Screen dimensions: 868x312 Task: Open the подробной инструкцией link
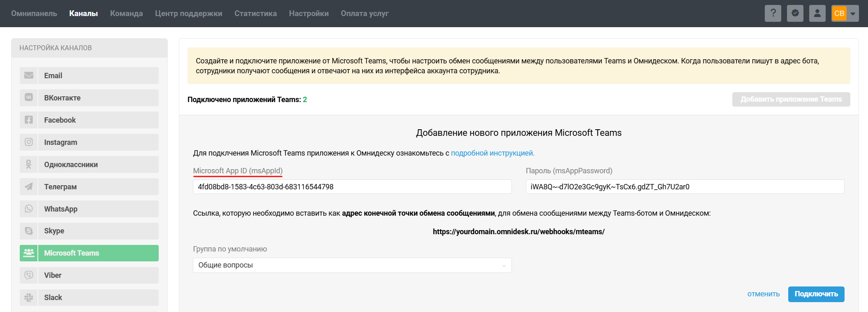(x=493, y=153)
